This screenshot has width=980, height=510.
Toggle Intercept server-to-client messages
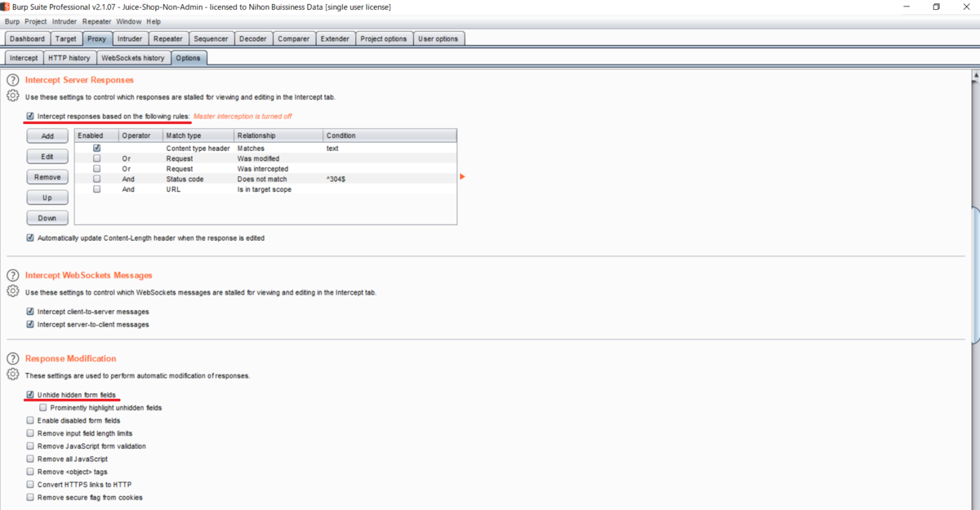(x=31, y=325)
